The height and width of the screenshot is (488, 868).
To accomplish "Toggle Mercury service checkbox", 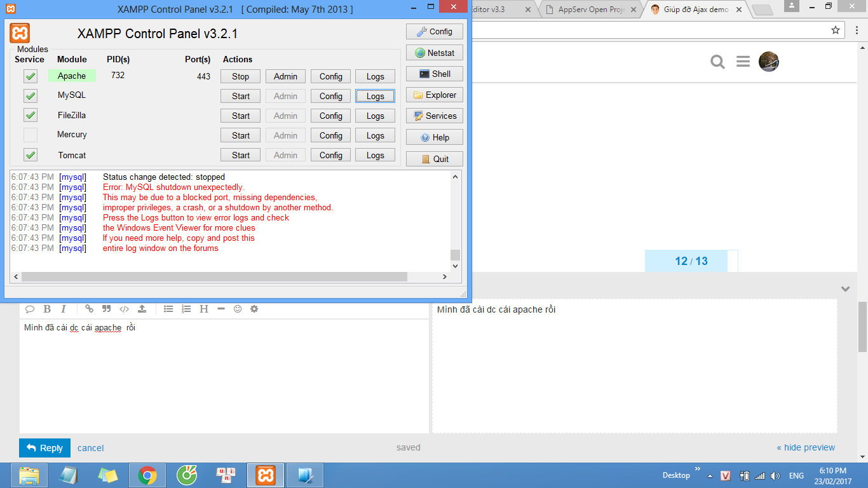I will [31, 135].
